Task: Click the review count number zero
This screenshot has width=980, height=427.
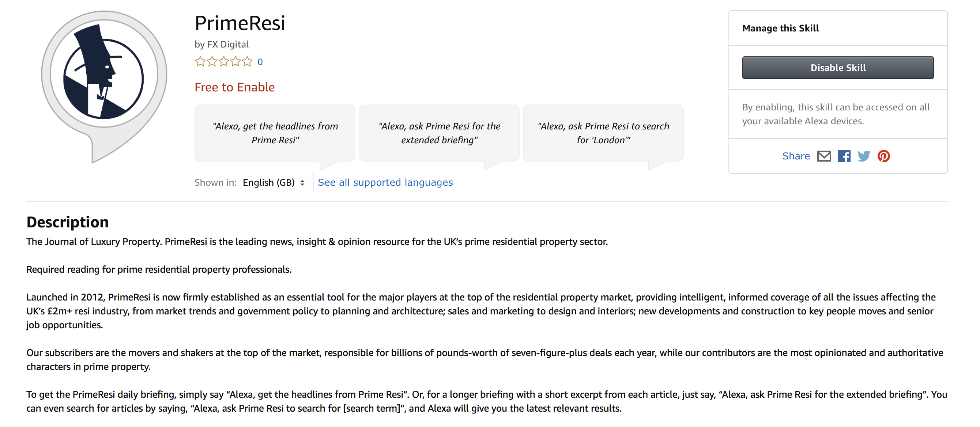Action: point(260,62)
